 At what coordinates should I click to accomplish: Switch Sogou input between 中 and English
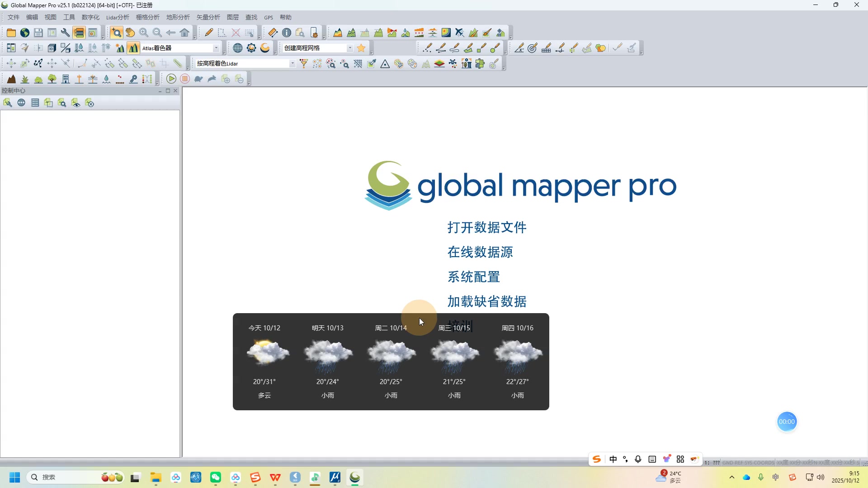(x=613, y=459)
